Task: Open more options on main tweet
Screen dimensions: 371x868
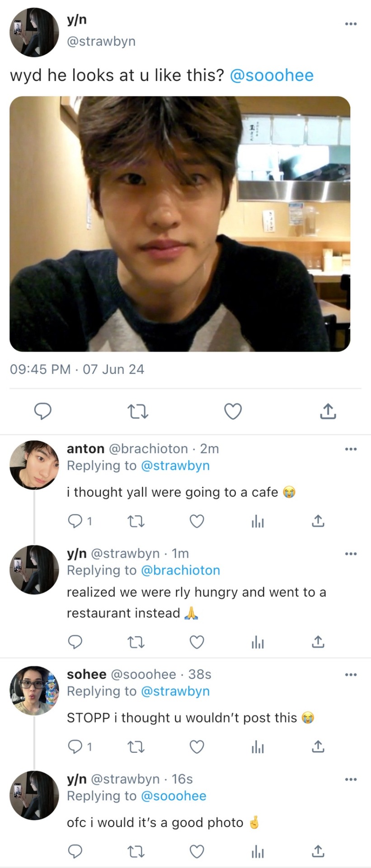Action: point(351,24)
